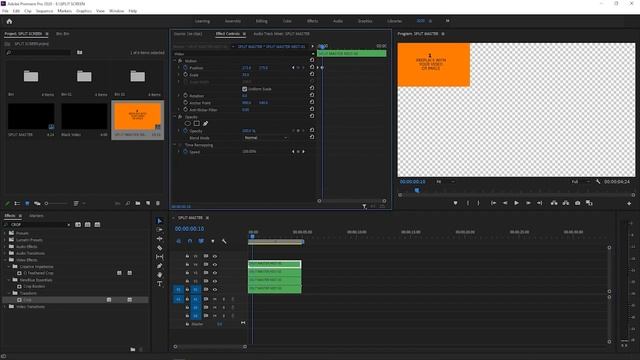The height and width of the screenshot is (360, 640).
Task: Reset Opacity parameter value
Action: pos(312,131)
